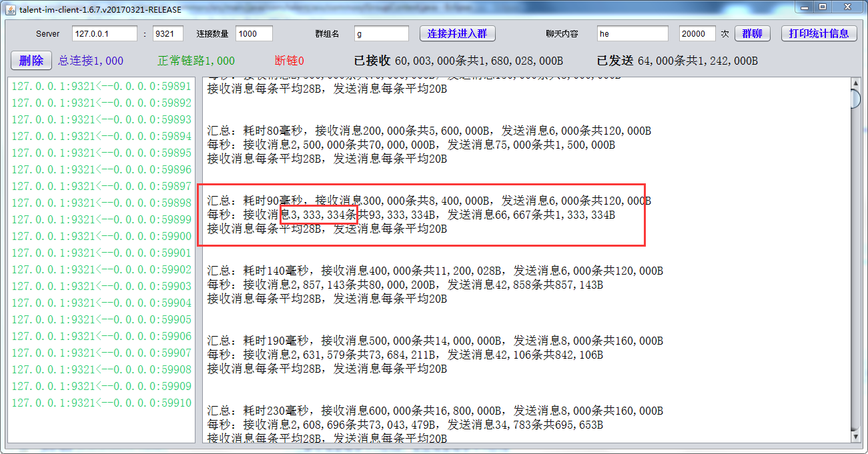
Task: Select connection ending in :59902
Action: pyautogui.click(x=101, y=269)
